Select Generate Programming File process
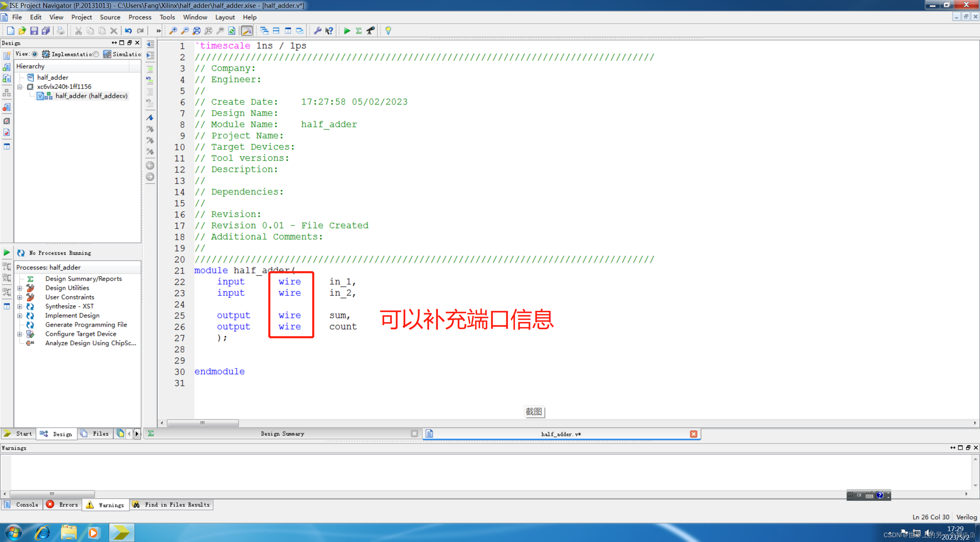Screen dimensions: 980x542 pyautogui.click(x=86, y=325)
